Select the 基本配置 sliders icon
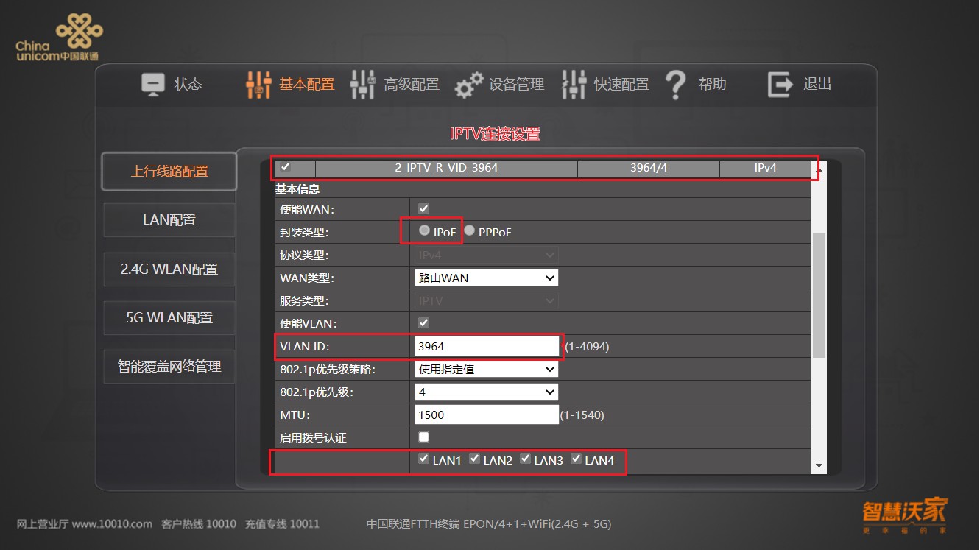 coord(258,84)
